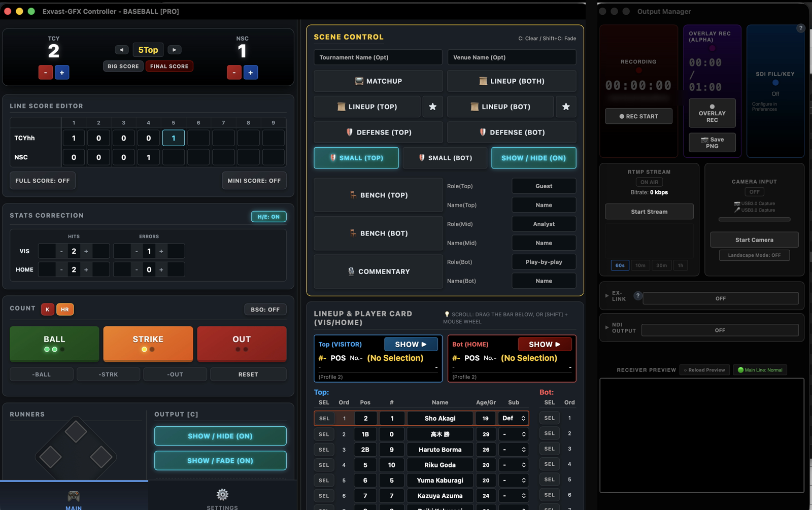Click the camera input level bar
The width and height of the screenshot is (812, 510).
point(754,219)
